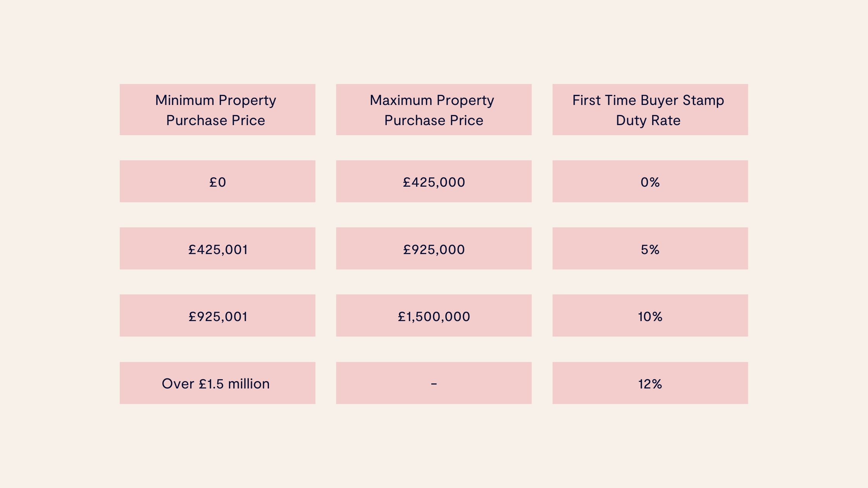The image size is (868, 488).
Task: Click the 5% stamp duty rate cell
Action: click(650, 249)
